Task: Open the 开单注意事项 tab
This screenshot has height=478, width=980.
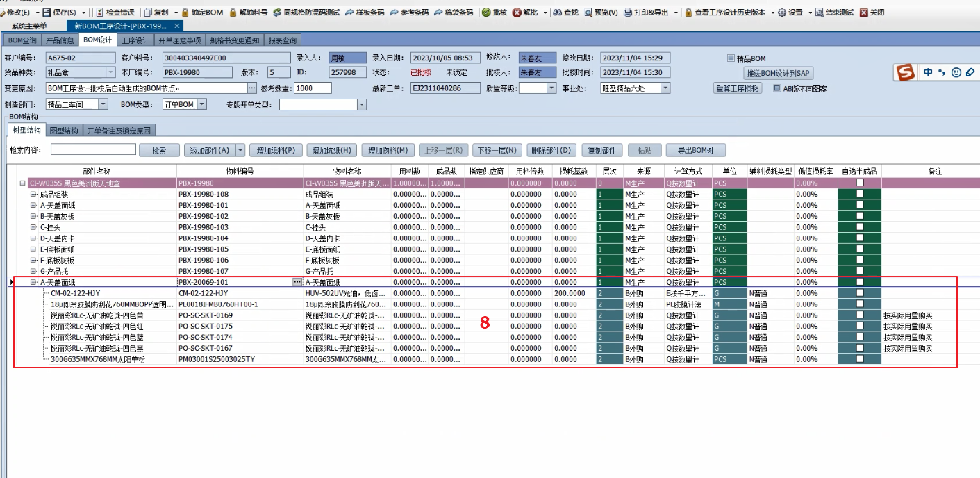Action: [179, 40]
